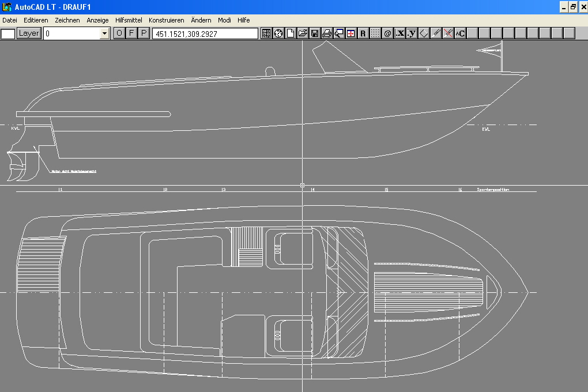Minimize the AutoCAD LT window

564,7
